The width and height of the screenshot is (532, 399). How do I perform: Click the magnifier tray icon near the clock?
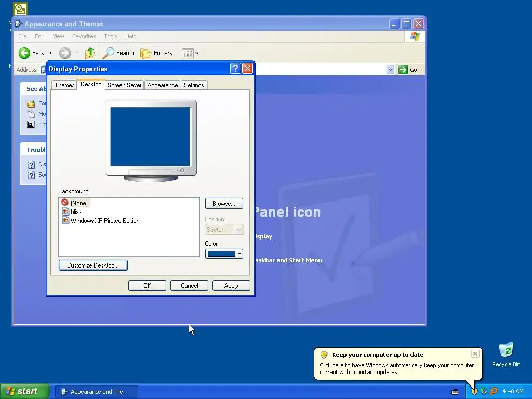pyautogui.click(x=494, y=391)
